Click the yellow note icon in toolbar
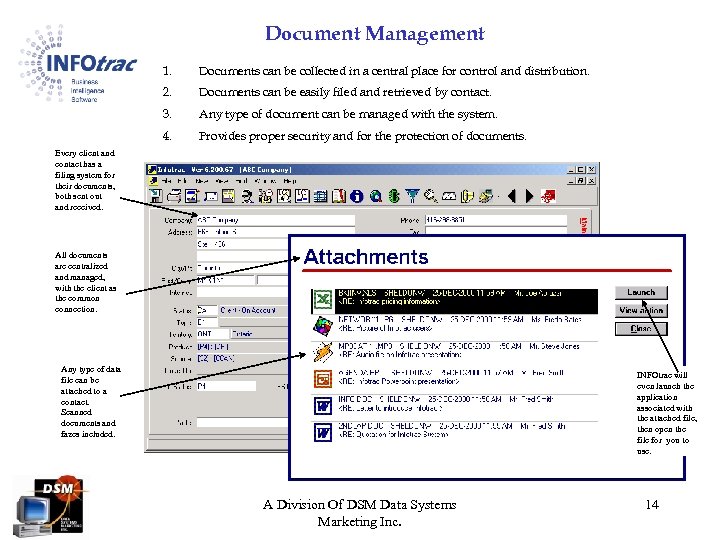The width and height of the screenshot is (720, 540). point(228,196)
